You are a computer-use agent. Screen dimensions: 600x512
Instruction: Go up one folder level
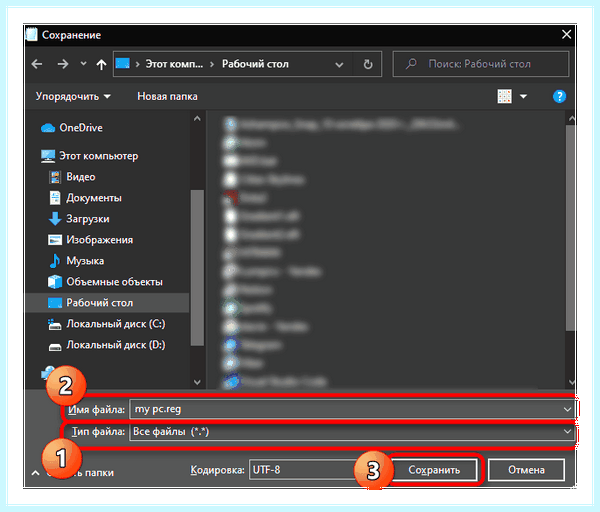(x=101, y=64)
